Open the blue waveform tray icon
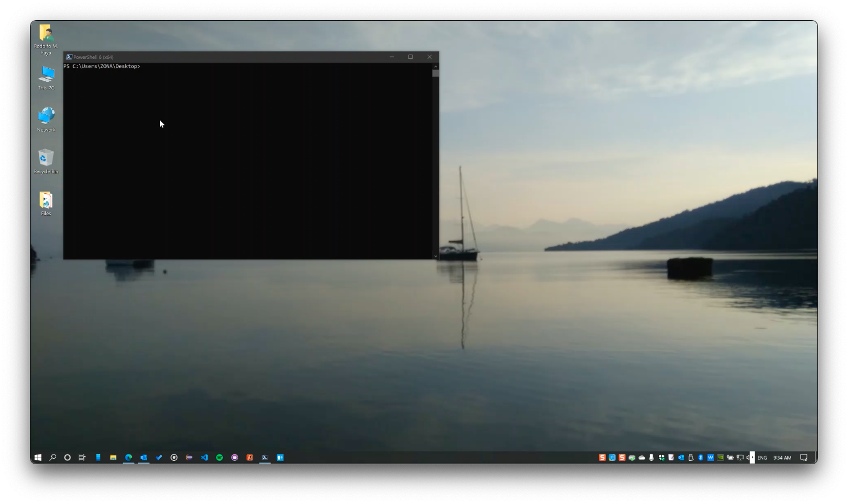This screenshot has width=848, height=504. pyautogui.click(x=710, y=458)
